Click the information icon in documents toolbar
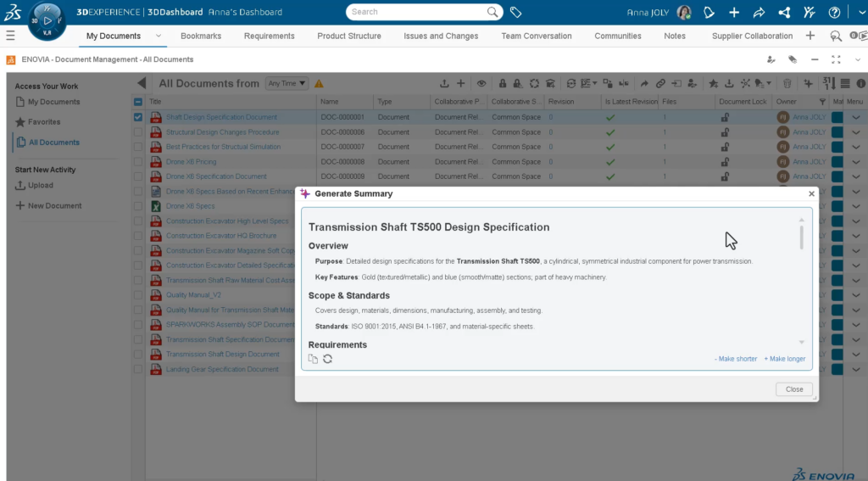This screenshot has height=481, width=868. (x=861, y=84)
